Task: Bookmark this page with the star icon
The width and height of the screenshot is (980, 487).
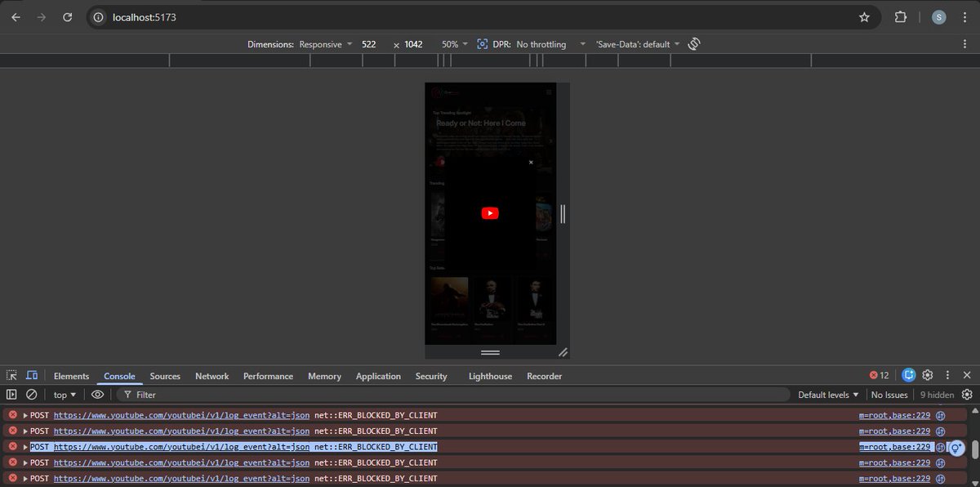Action: point(864,17)
